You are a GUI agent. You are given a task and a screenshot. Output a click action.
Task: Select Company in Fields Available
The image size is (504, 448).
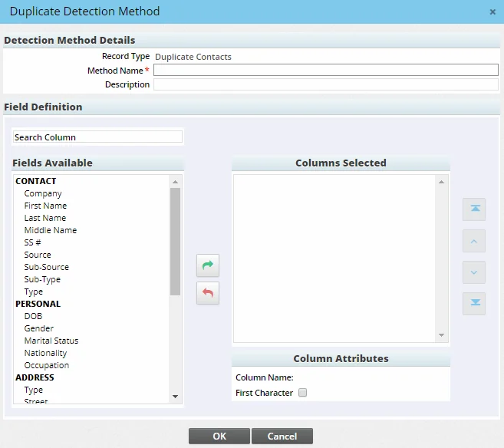click(43, 193)
